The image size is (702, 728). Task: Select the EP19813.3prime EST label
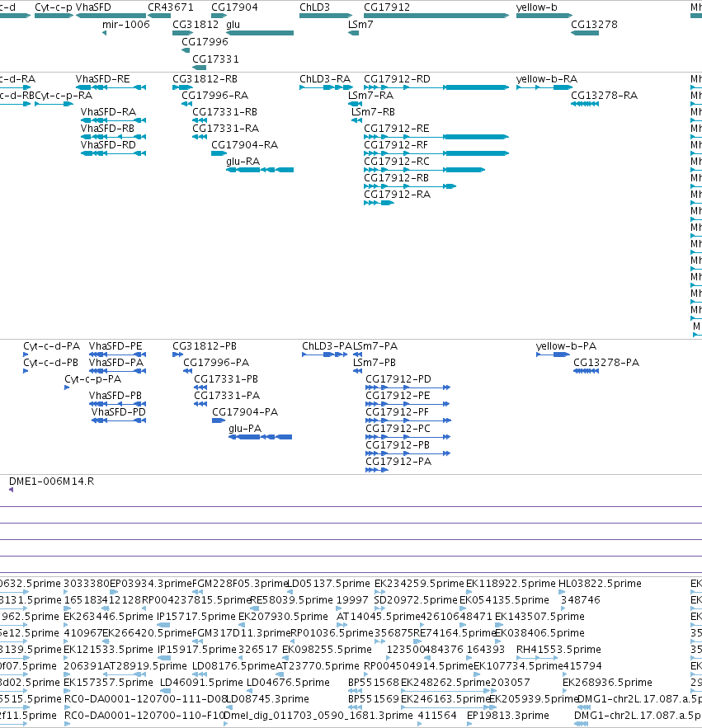[508, 716]
